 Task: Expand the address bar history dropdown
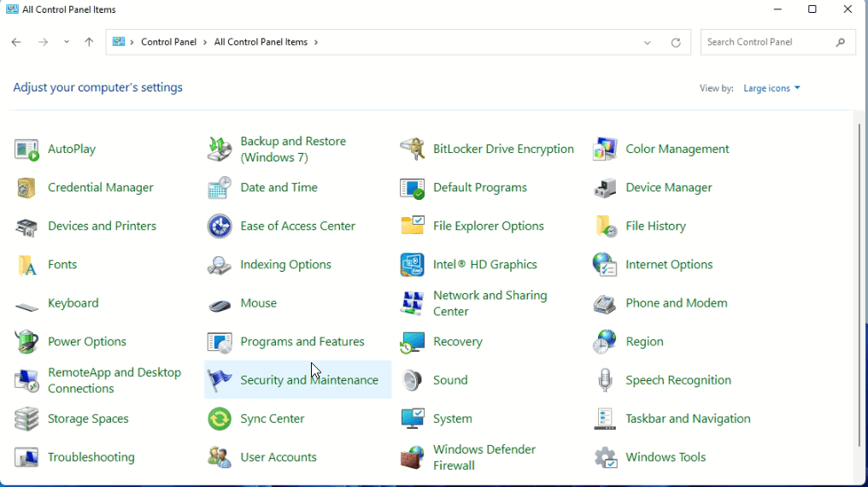pos(647,43)
